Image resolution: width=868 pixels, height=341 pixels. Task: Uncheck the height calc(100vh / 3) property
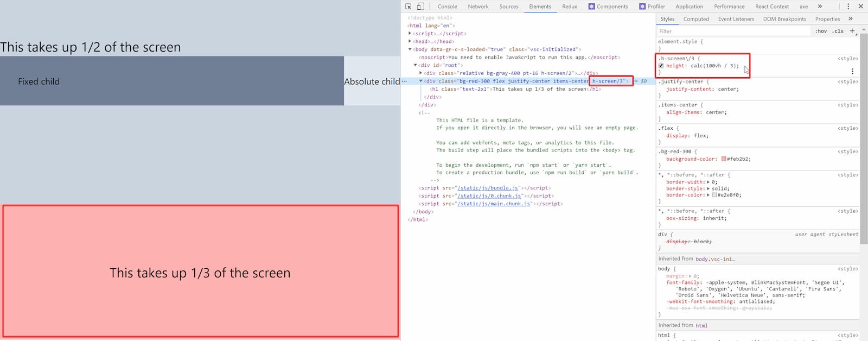click(661, 66)
